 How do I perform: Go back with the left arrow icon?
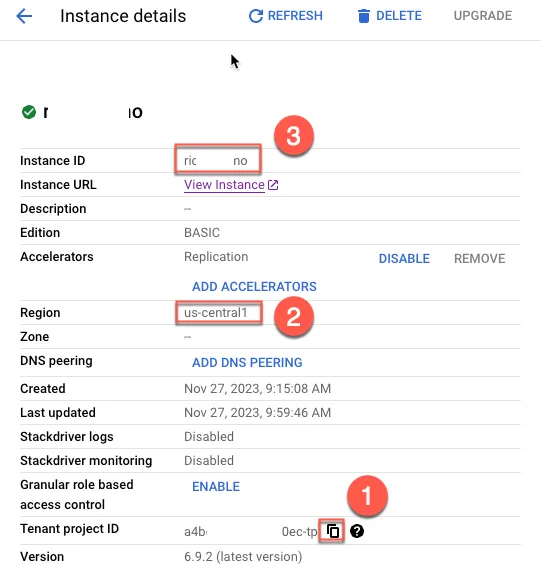[x=24, y=16]
